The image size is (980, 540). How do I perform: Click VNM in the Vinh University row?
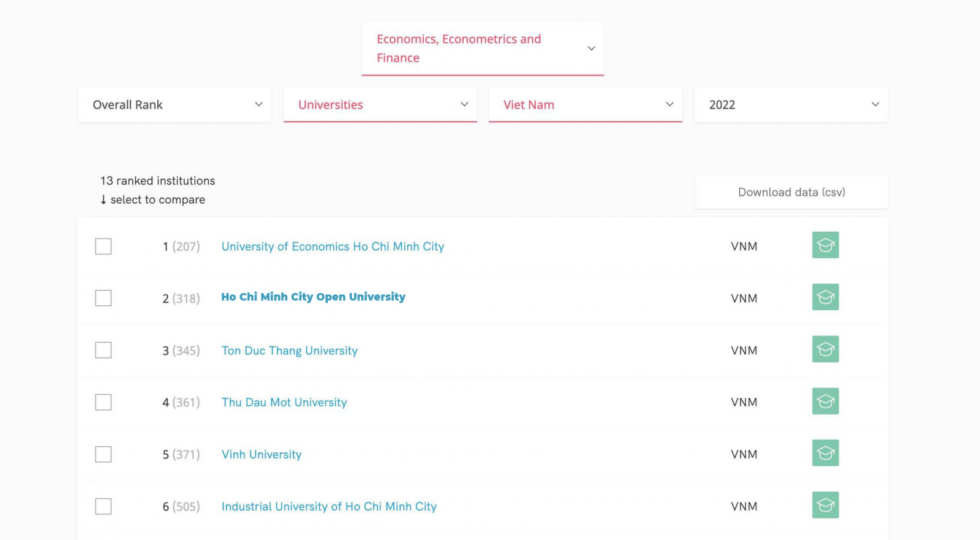pyautogui.click(x=744, y=455)
